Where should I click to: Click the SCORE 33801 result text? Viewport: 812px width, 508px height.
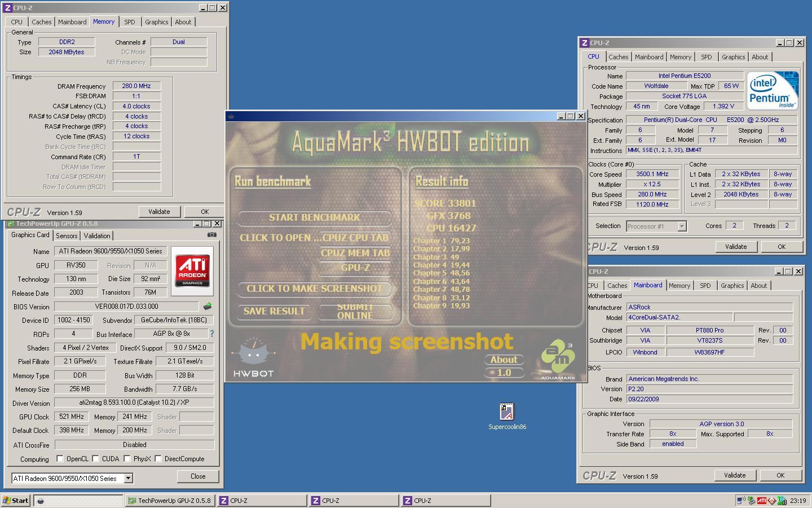[445, 203]
